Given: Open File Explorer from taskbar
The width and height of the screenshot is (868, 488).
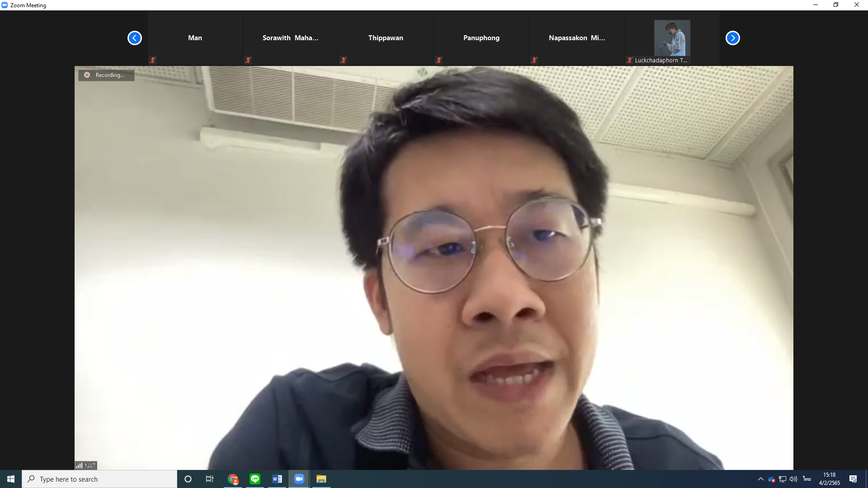Looking at the screenshot, I should tap(321, 479).
